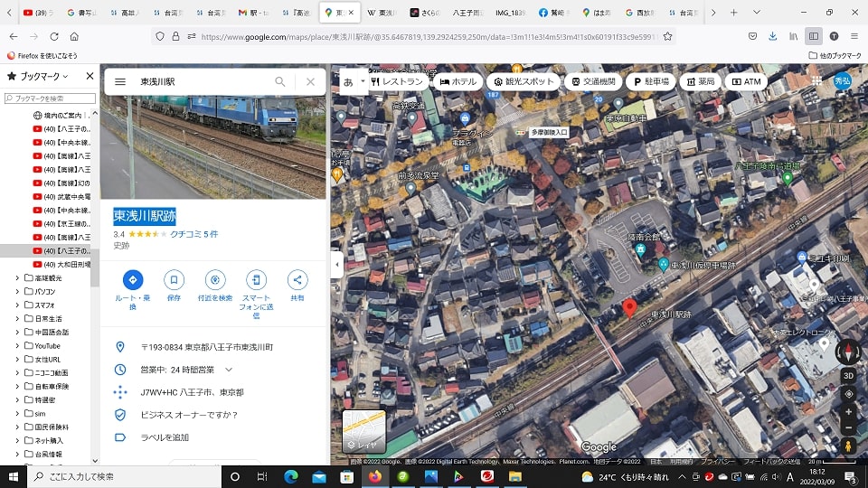Expand the 台風情報 bookmark folder
The width and height of the screenshot is (868, 488).
pyautogui.click(x=17, y=455)
